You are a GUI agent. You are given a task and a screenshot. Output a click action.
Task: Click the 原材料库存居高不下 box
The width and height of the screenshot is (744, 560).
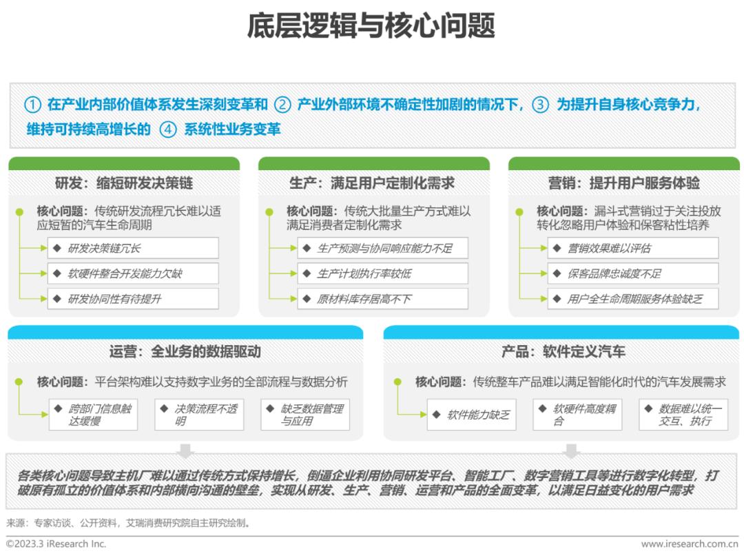point(382,299)
